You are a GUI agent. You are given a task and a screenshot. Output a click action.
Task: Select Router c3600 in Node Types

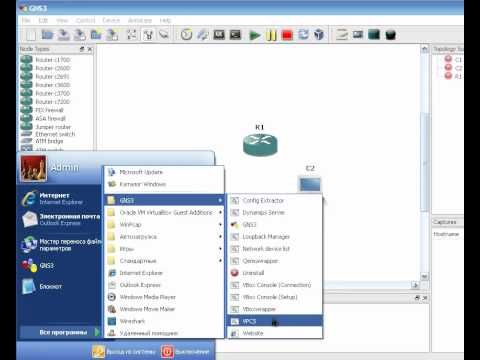coord(45,85)
